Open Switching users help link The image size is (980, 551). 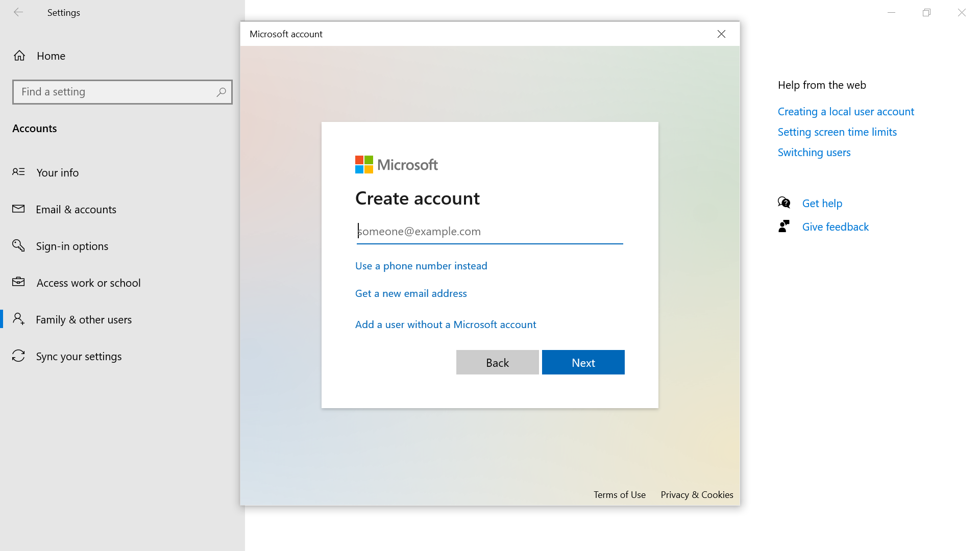pos(814,152)
